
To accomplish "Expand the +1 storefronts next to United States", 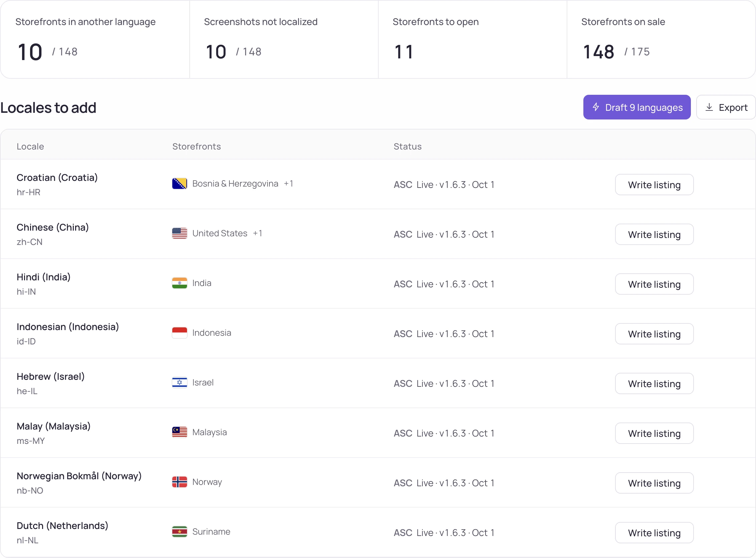I will (x=257, y=233).
